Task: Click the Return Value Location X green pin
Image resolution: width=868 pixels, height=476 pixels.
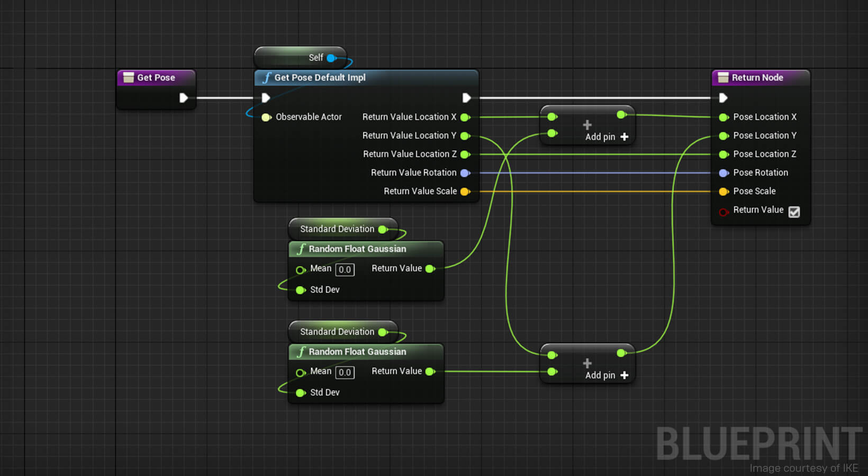Action: tap(465, 117)
